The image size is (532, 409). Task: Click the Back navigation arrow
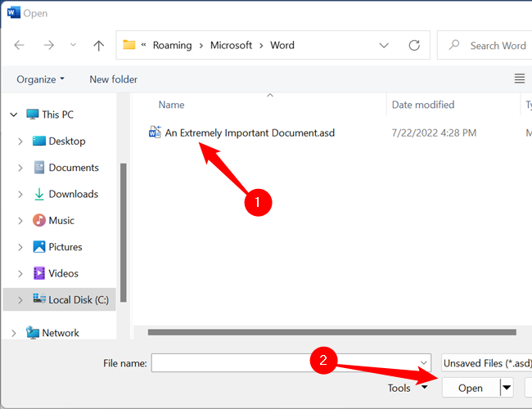[x=20, y=45]
